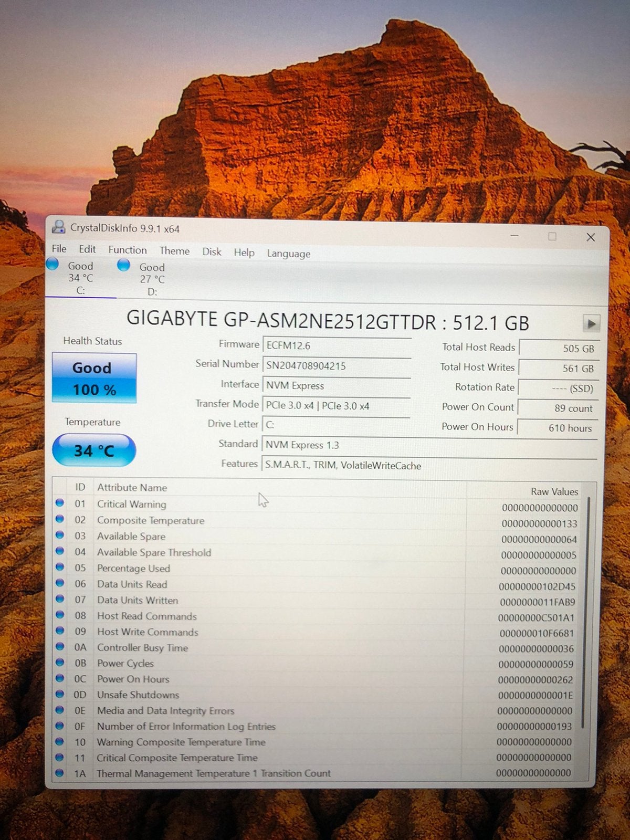Click the status orb for Available Spare row
Screen dimensions: 630x840
[60, 535]
